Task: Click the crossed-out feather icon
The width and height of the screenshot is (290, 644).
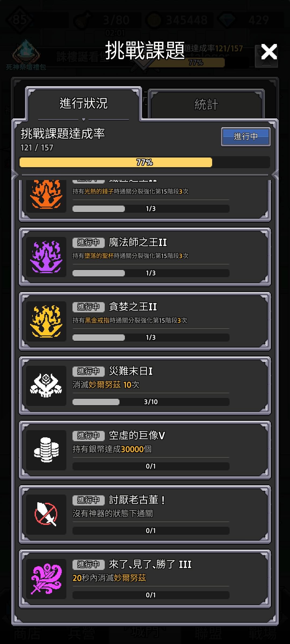Action: coord(46,514)
